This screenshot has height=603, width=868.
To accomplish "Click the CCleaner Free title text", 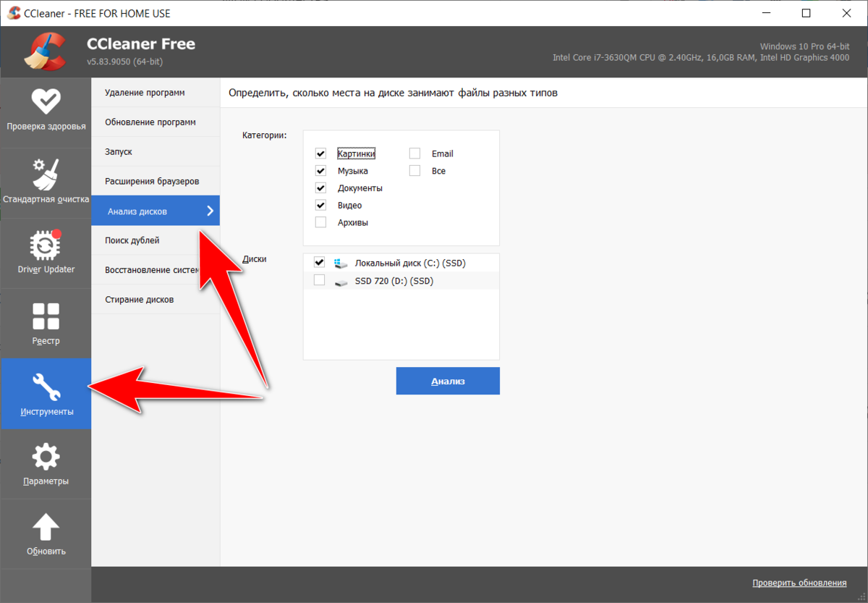I will click(141, 44).
